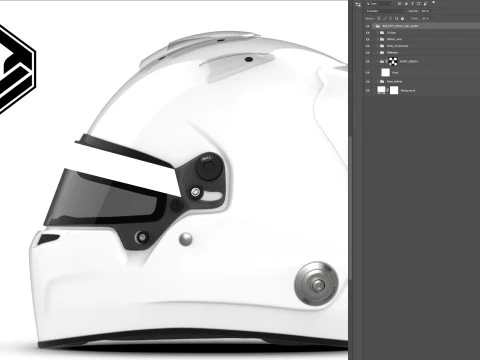Toggle visibility of the group above Background

coord(368,82)
